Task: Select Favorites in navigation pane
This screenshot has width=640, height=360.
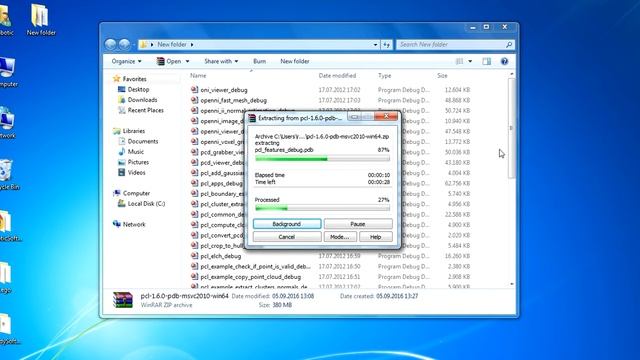Action: [134, 79]
